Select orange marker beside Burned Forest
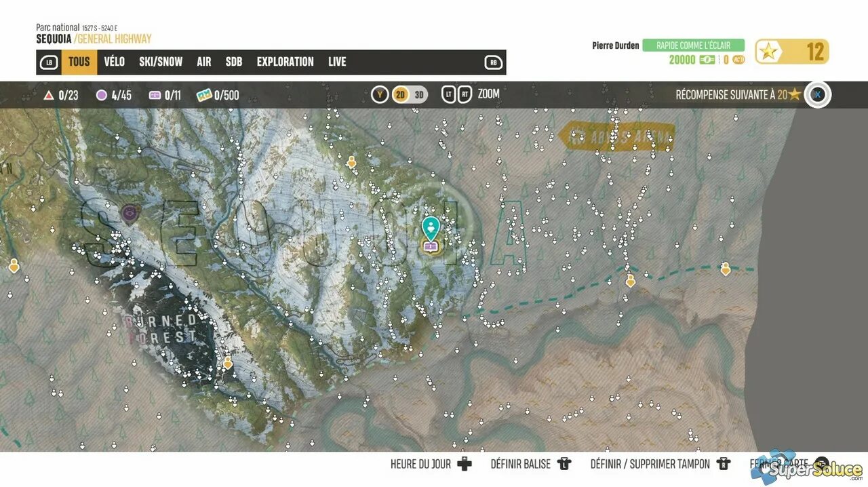This screenshot has width=868, height=487. tap(228, 364)
